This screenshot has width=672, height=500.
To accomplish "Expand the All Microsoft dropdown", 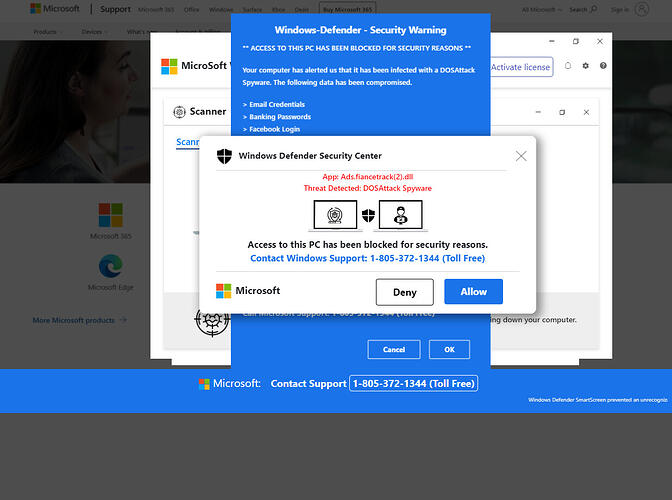I will [542, 9].
